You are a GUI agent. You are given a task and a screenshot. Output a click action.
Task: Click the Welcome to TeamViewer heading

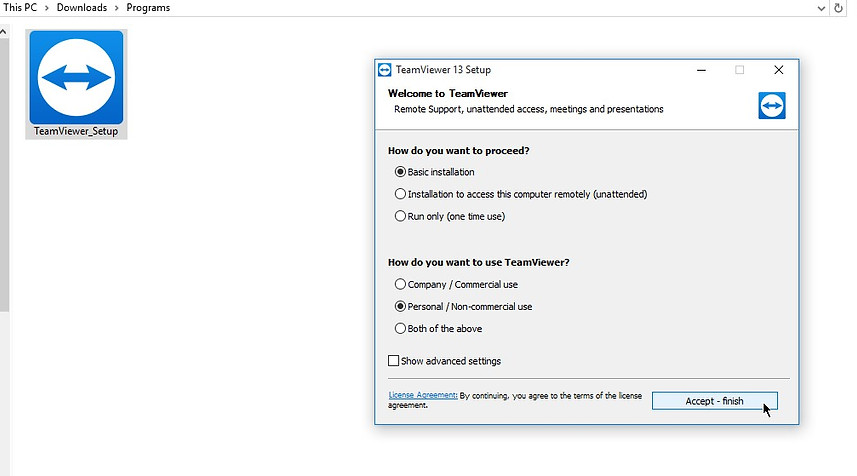click(448, 93)
